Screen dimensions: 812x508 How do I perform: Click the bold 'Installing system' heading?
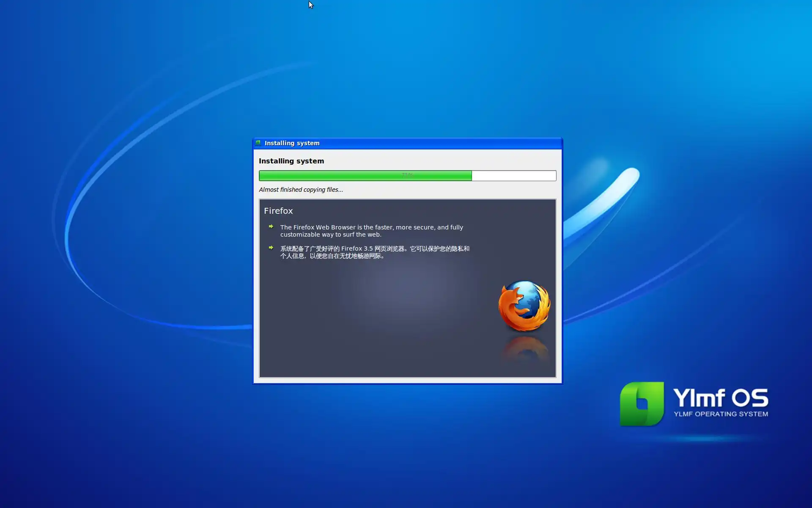(291, 161)
